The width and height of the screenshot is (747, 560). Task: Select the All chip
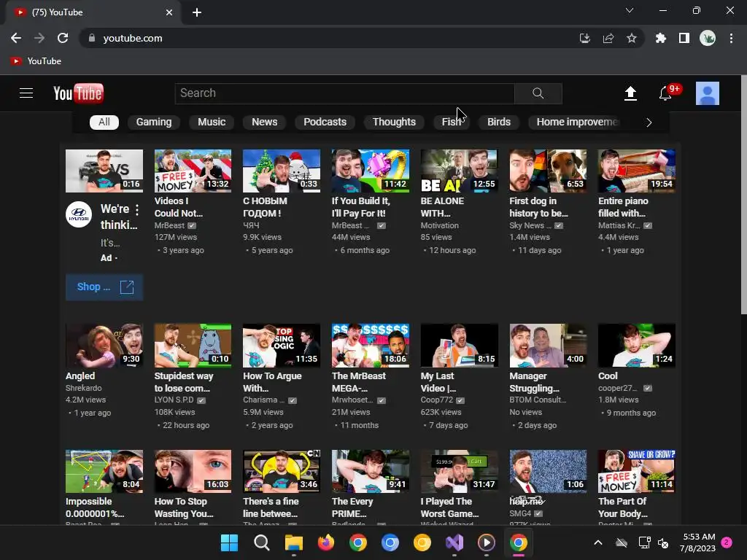click(104, 122)
